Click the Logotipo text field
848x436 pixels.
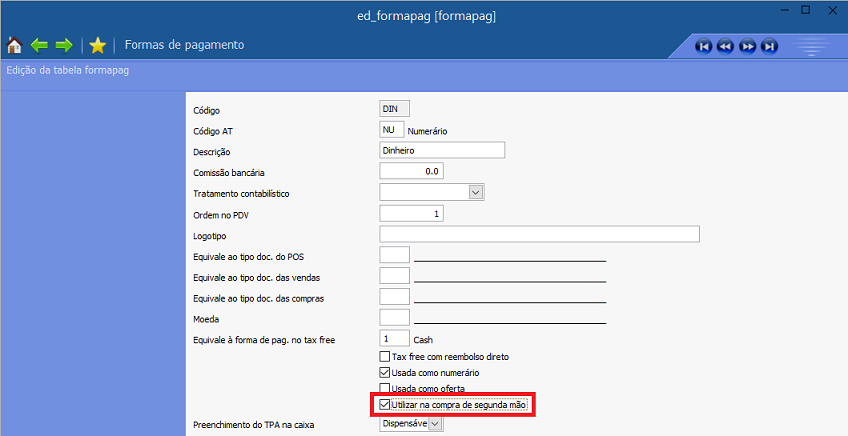[x=539, y=235]
